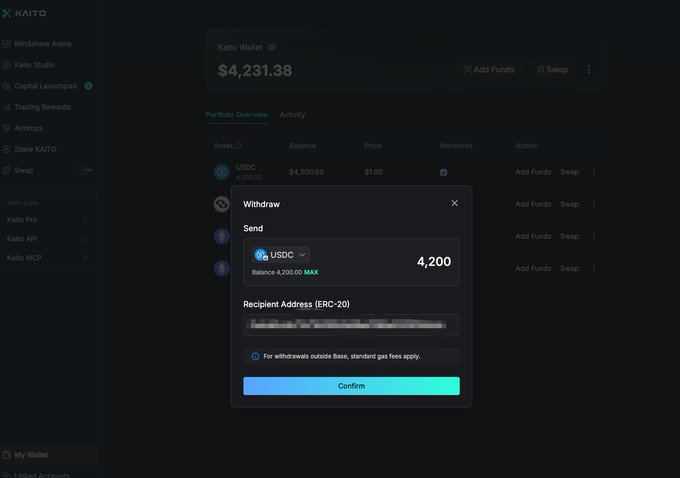
Task: Click the Airdrops sidebar icon
Action: coord(7,128)
